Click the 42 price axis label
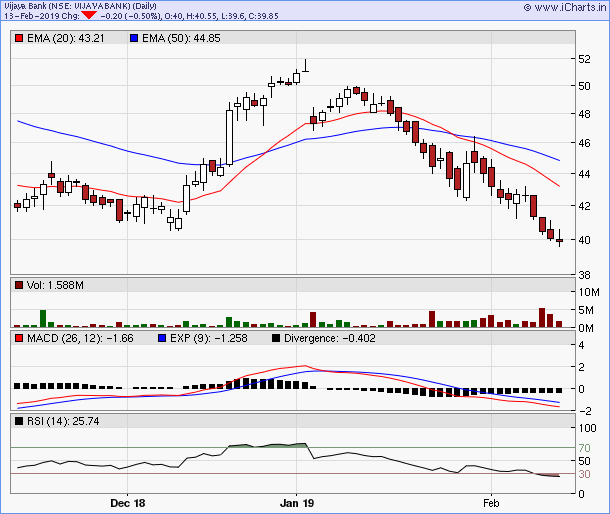Screen dimensions: 610x514 coord(584,206)
